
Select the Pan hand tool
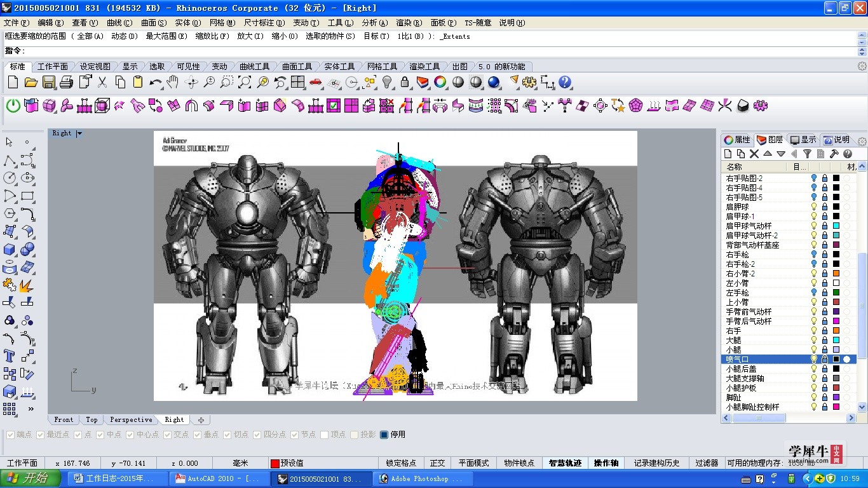pos(173,82)
